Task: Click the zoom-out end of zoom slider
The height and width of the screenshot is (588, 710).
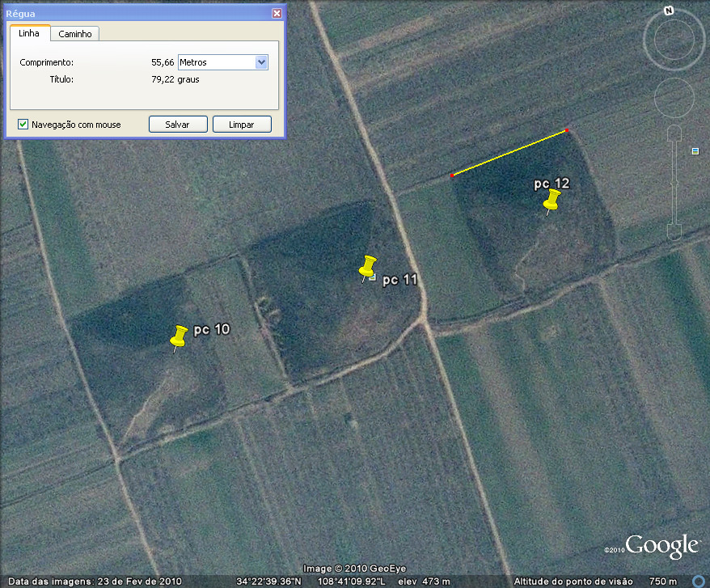Action: [674, 234]
